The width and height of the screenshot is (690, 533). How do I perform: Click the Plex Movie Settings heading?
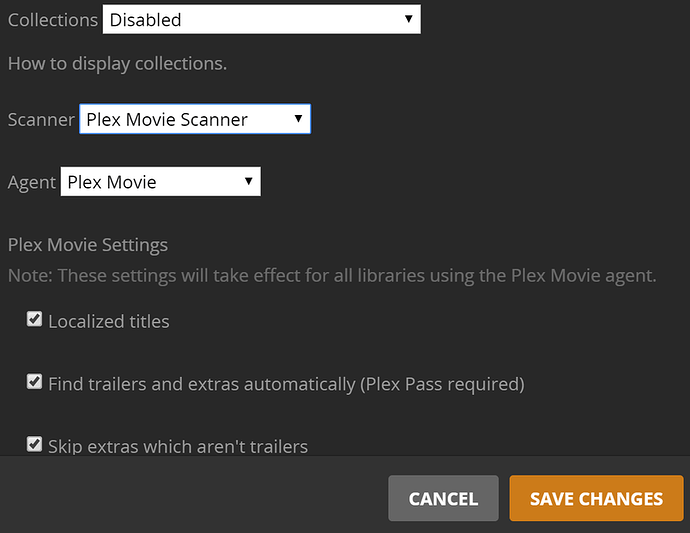[x=88, y=245]
